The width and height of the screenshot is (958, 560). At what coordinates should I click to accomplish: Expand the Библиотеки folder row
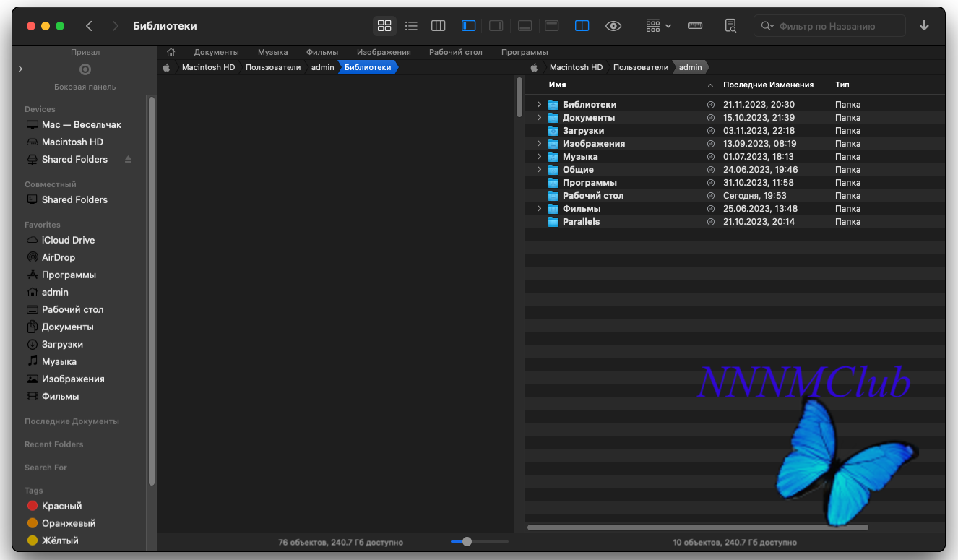point(539,105)
